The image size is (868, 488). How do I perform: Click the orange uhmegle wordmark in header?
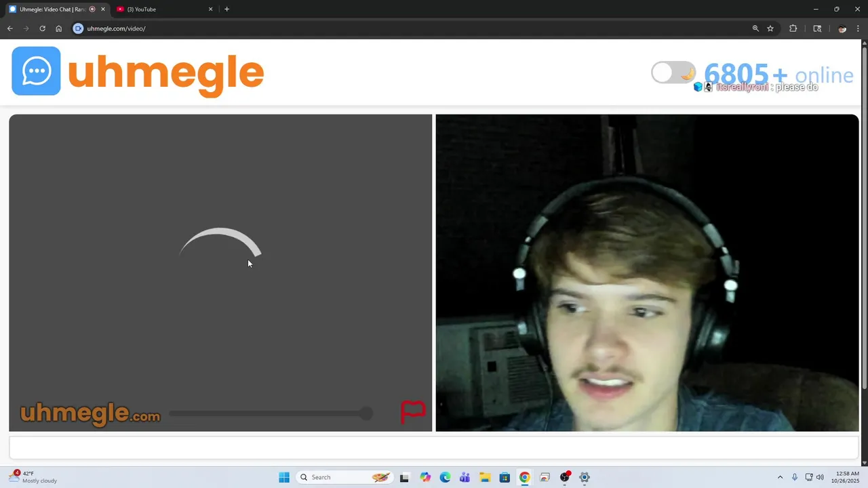pyautogui.click(x=165, y=74)
